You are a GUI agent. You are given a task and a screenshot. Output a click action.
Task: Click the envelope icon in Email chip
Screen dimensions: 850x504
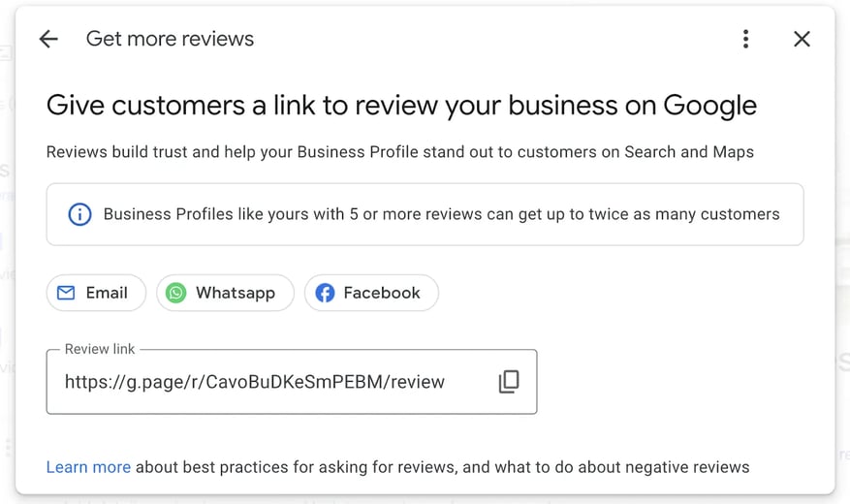click(66, 293)
